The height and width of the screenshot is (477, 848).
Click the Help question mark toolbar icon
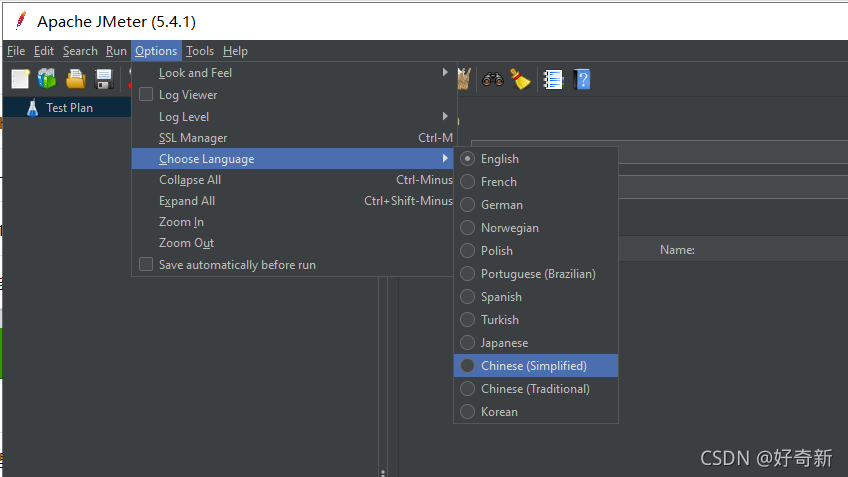[582, 80]
